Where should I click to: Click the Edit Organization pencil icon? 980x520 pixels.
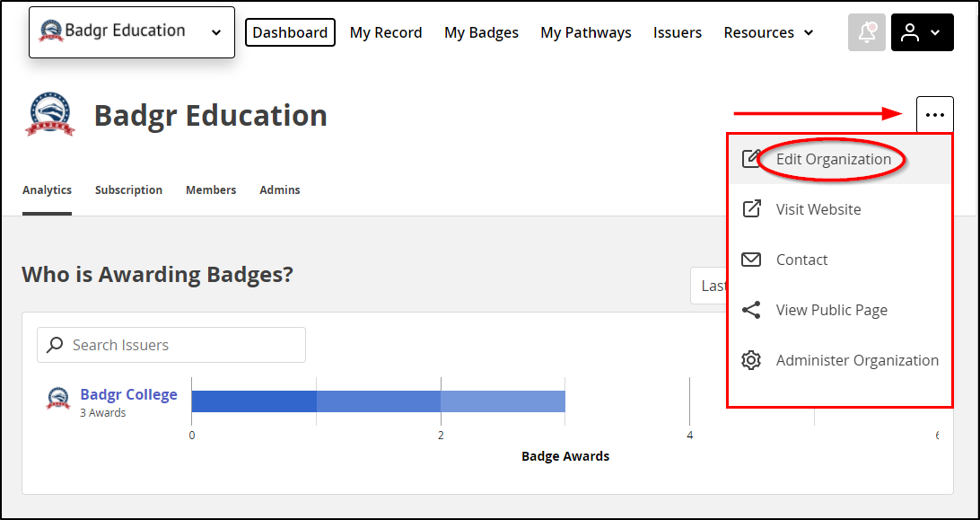750,159
